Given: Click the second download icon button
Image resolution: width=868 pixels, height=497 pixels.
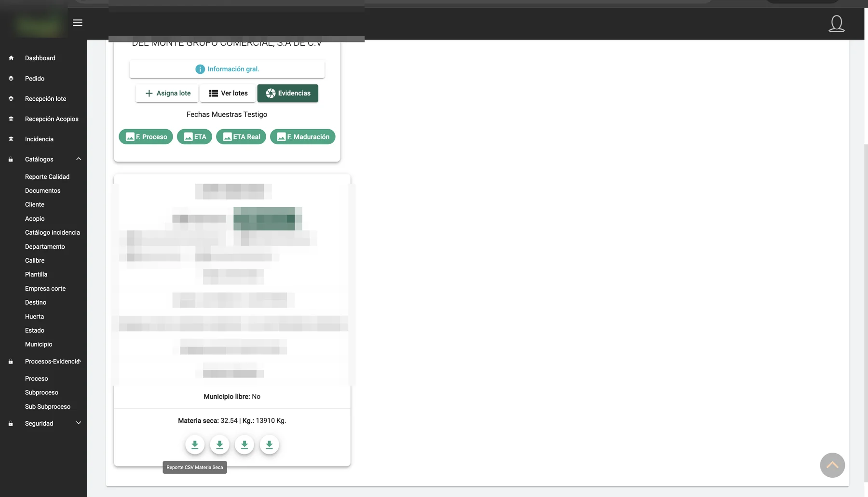Looking at the screenshot, I should click(x=219, y=444).
